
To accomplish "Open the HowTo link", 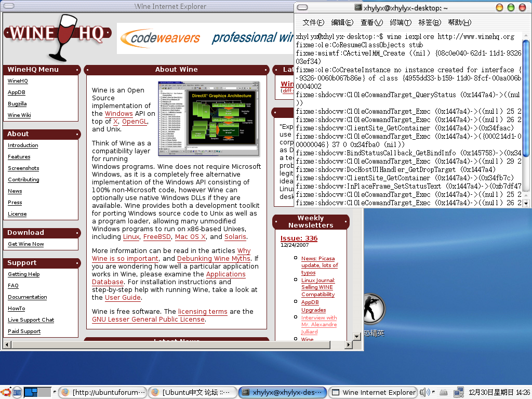I will click(16, 309).
